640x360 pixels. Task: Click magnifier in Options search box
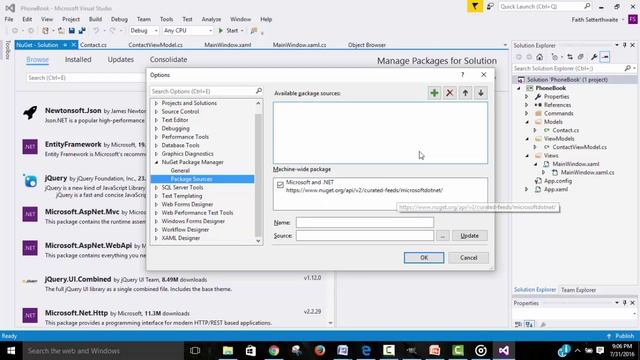(x=258, y=91)
